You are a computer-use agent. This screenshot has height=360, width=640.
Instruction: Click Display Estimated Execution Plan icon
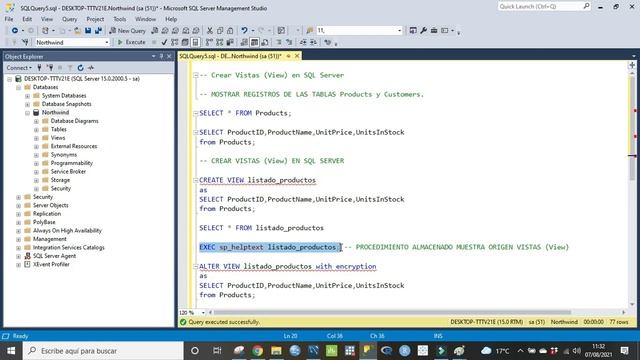point(175,42)
